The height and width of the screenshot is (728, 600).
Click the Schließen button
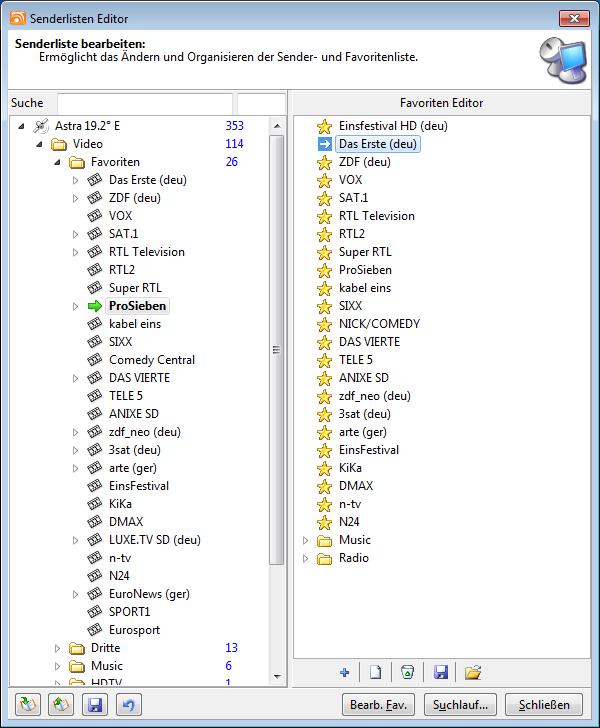click(x=544, y=705)
